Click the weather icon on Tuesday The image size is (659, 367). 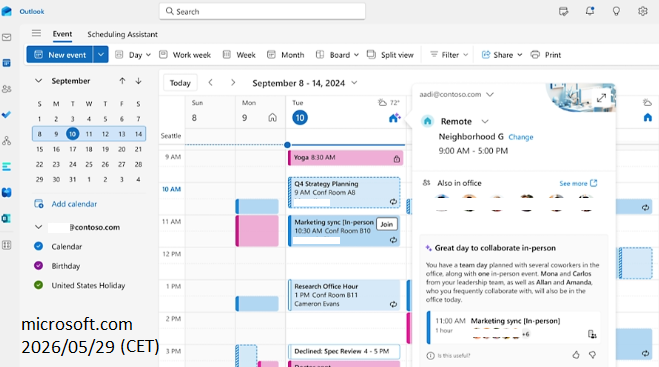pyautogui.click(x=382, y=103)
